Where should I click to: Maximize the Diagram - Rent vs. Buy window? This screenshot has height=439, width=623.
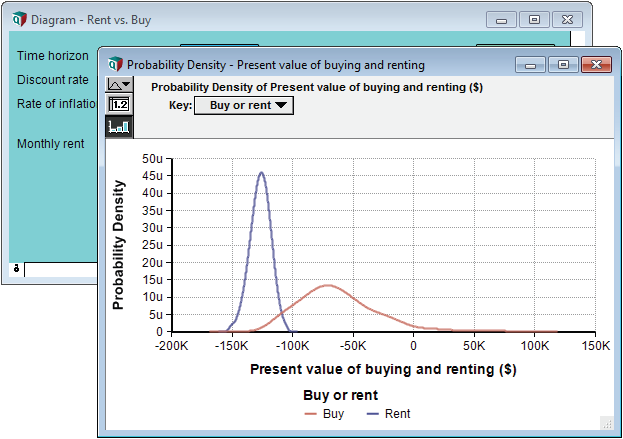pos(534,19)
